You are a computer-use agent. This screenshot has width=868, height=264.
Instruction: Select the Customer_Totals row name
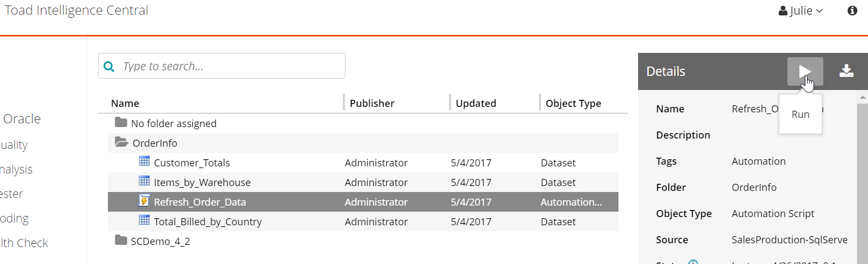(x=192, y=163)
